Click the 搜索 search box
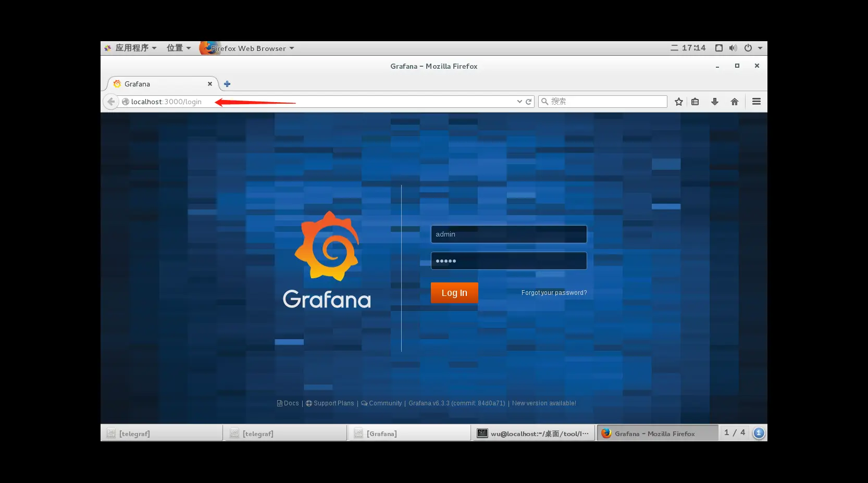868x483 pixels. coord(603,102)
